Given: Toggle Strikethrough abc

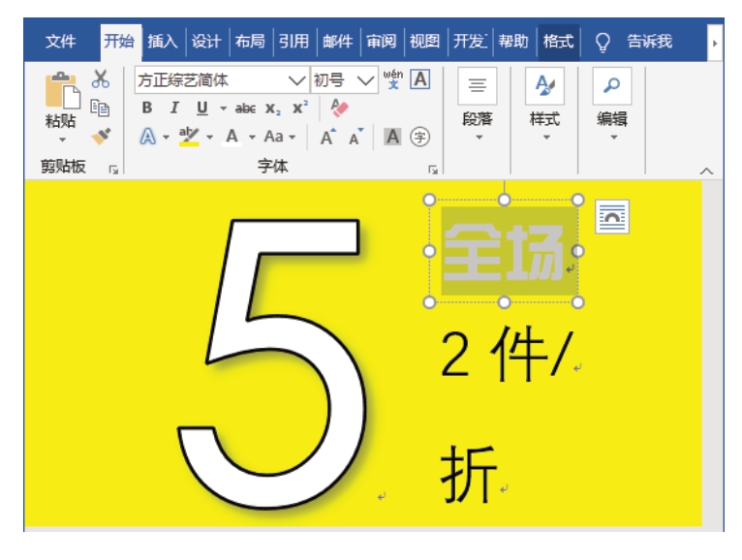Looking at the screenshot, I should point(245,109).
